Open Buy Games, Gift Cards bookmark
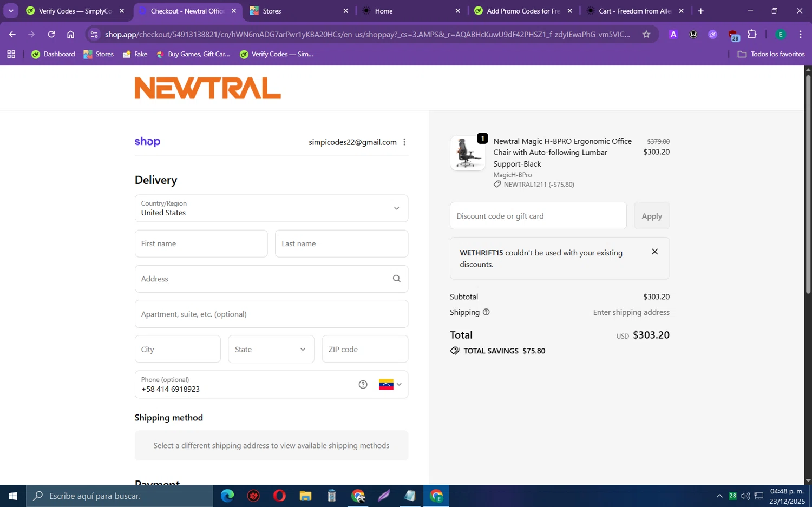This screenshot has width=812, height=507. (193, 54)
